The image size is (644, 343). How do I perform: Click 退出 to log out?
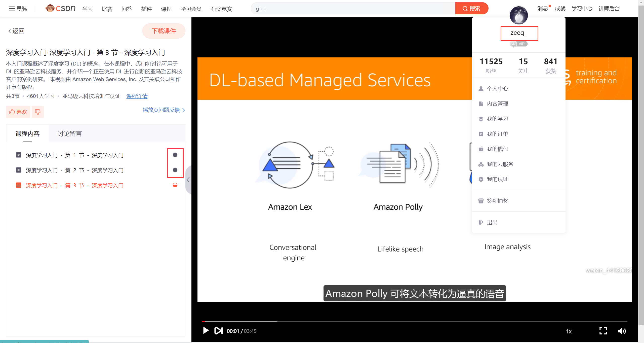click(492, 222)
